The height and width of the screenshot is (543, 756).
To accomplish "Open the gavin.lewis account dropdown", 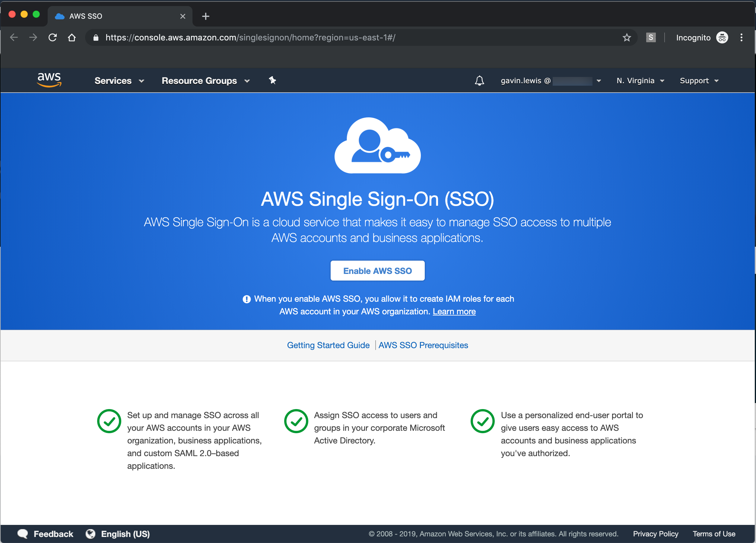I will coord(551,81).
